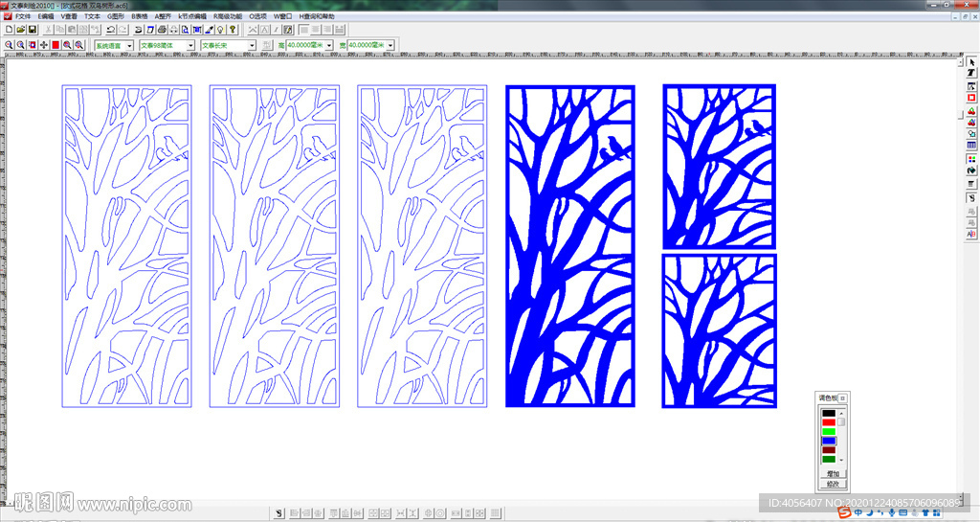
Task: Click the undo arrow icon
Action: [x=111, y=30]
